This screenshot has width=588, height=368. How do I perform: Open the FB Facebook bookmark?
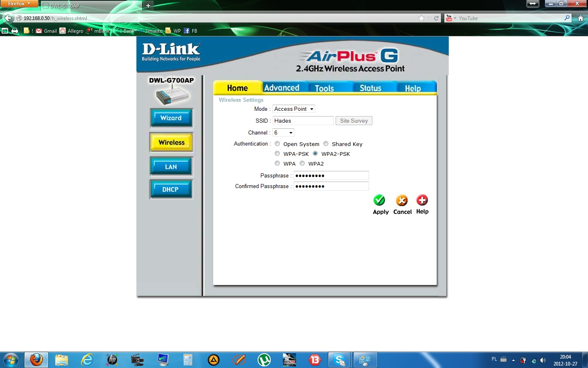[x=190, y=31]
